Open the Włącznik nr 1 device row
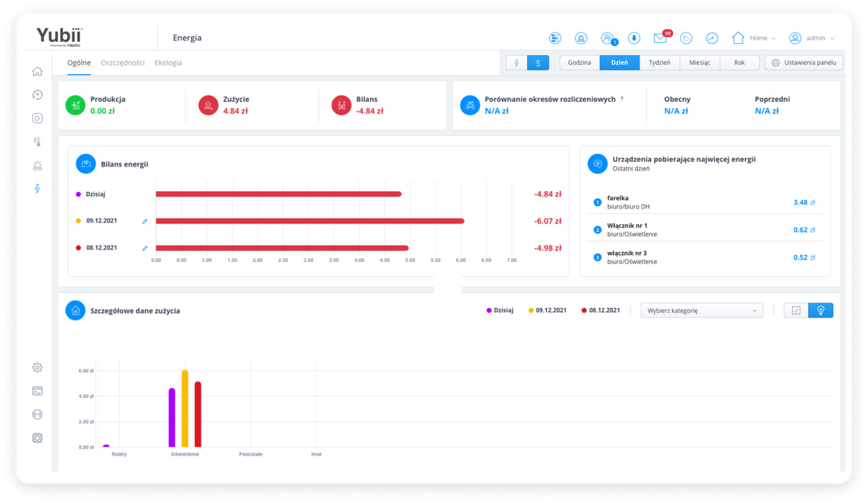 coord(705,230)
